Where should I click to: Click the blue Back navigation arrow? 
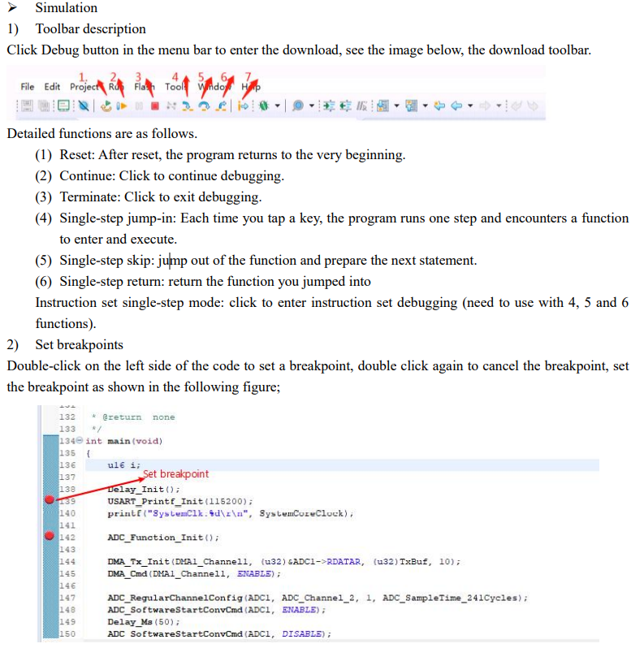[456, 106]
